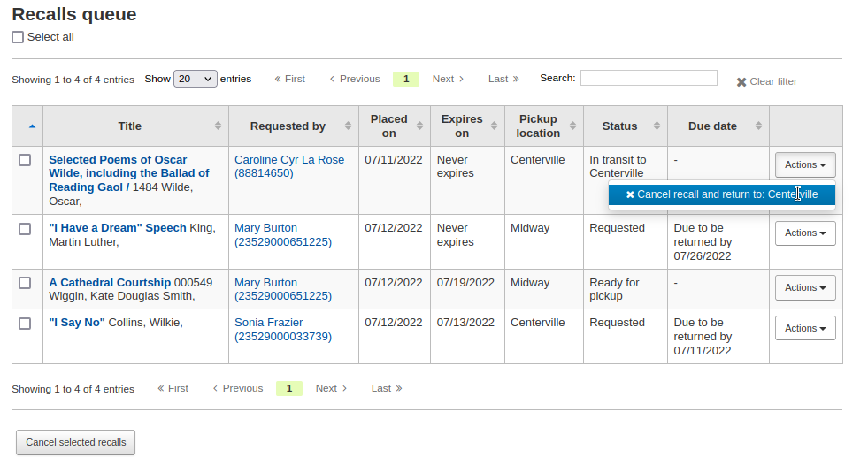Check the Select all checkbox

pos(18,37)
